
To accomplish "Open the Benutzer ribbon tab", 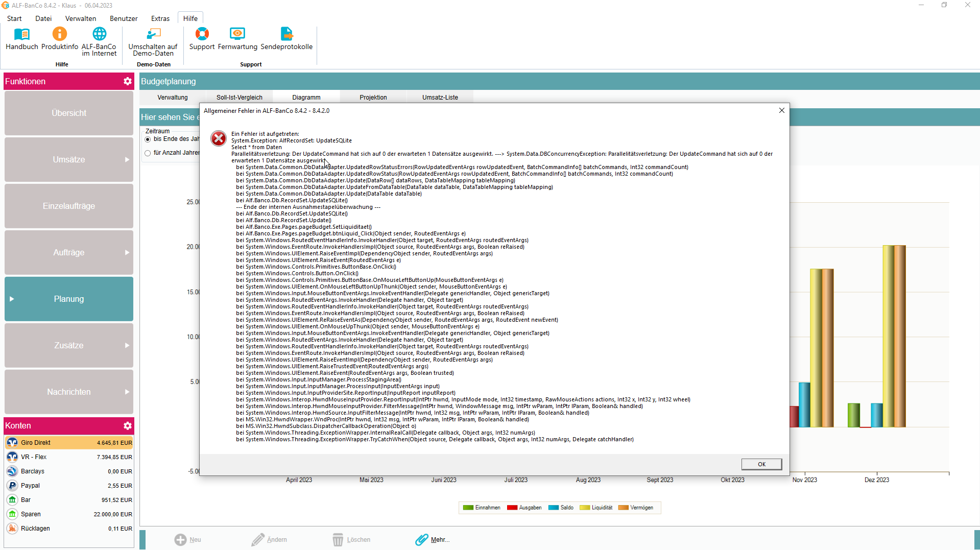I will [124, 18].
